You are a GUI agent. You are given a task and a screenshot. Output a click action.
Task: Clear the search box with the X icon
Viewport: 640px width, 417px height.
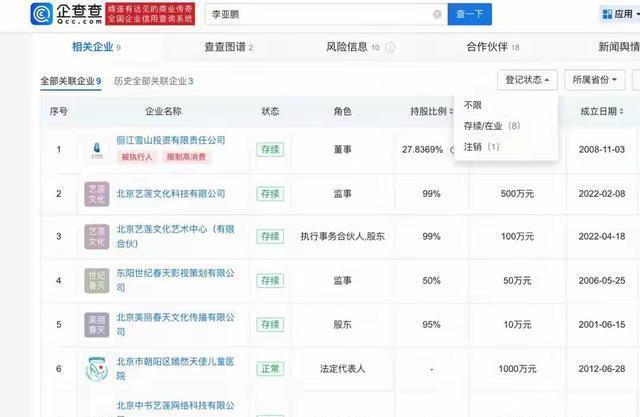(436, 16)
